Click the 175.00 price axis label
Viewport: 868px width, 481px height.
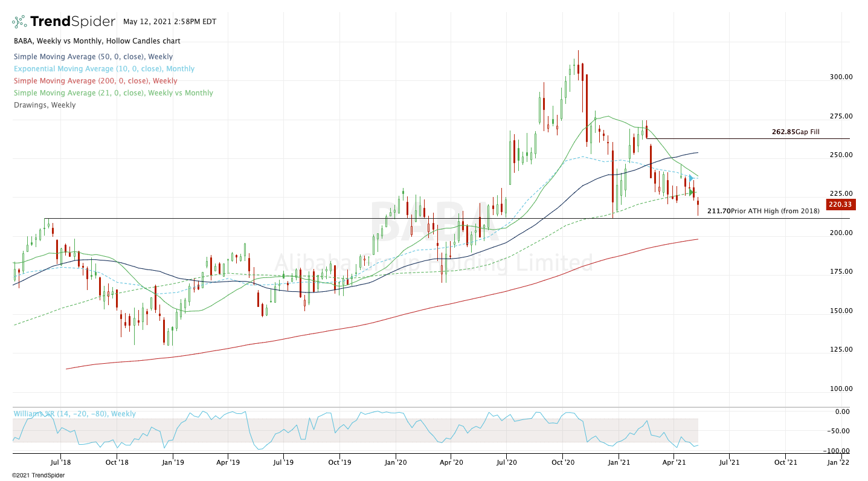(x=841, y=272)
